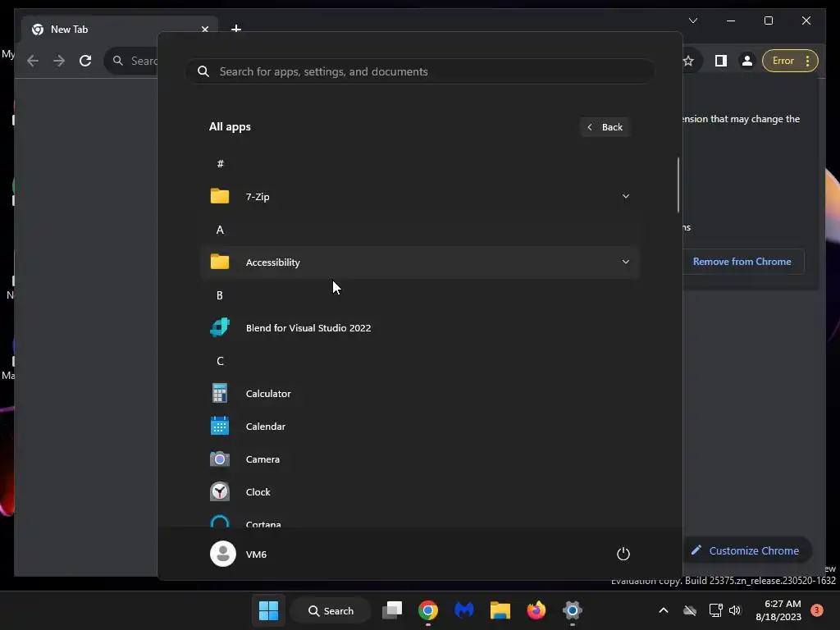The width and height of the screenshot is (840, 630).
Task: Open the 7-Zip folder icon
Action: point(220,196)
